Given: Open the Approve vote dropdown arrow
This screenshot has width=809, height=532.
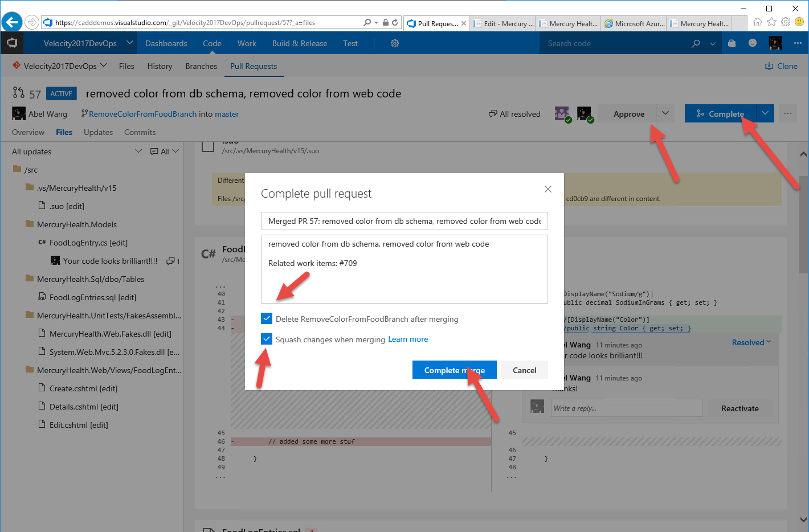Looking at the screenshot, I should click(665, 113).
